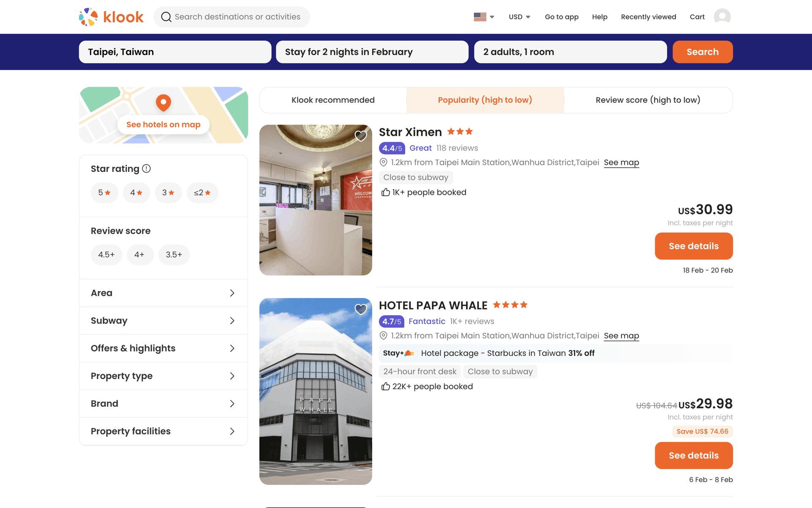812x508 pixels.
Task: Expand the Brand filter
Action: click(163, 403)
